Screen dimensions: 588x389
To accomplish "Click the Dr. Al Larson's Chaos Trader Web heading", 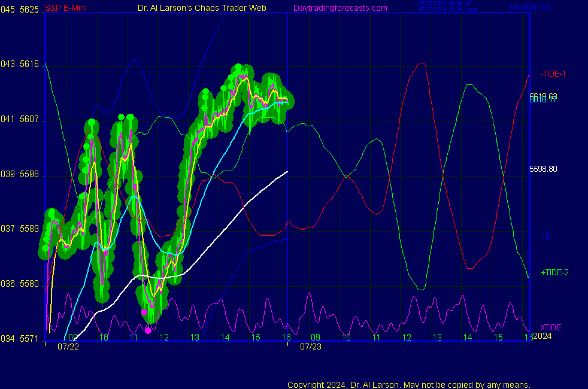I will click(x=202, y=8).
